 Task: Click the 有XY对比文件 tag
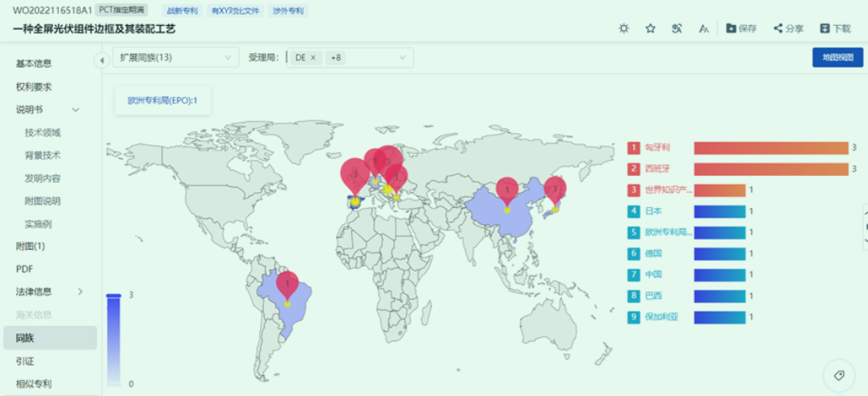(x=235, y=10)
